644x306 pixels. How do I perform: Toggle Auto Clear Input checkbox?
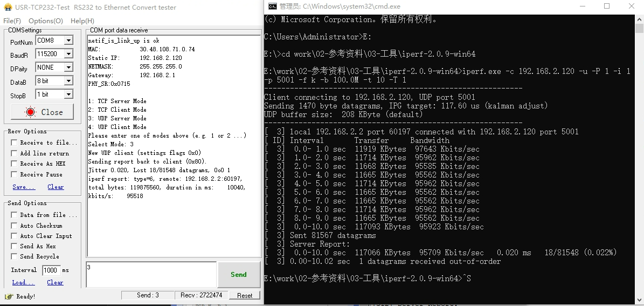14,236
